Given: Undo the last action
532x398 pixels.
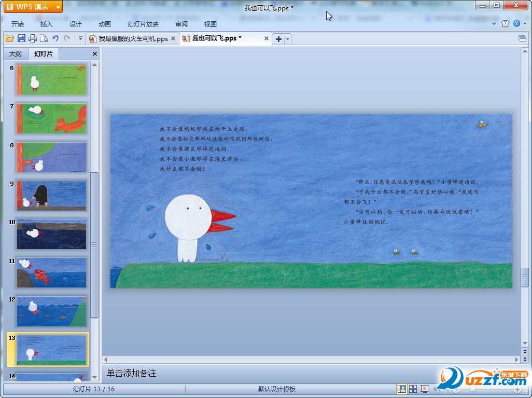Looking at the screenshot, I should tap(55, 38).
